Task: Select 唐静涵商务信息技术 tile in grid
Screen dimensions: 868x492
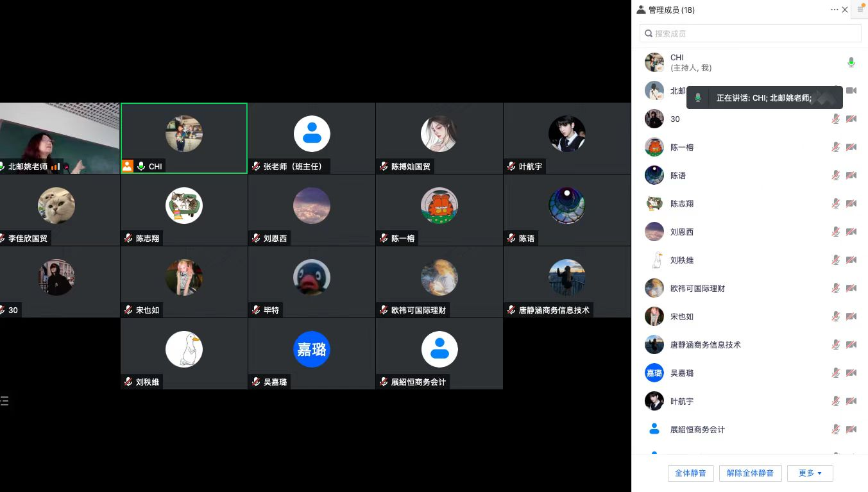Action: click(x=567, y=282)
